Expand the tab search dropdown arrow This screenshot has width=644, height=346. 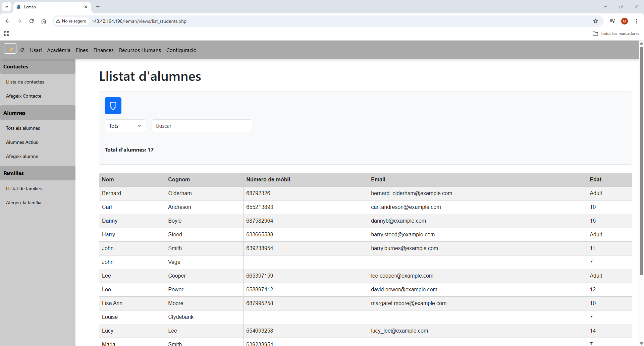click(7, 7)
